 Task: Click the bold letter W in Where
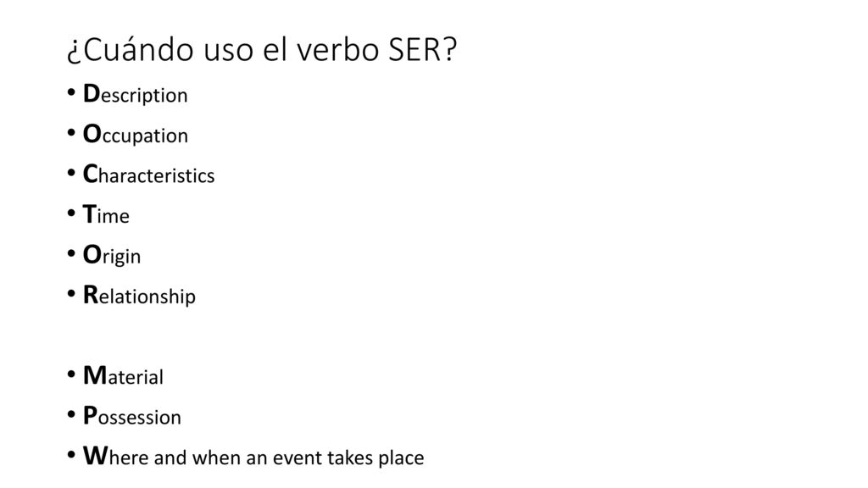click(95, 456)
